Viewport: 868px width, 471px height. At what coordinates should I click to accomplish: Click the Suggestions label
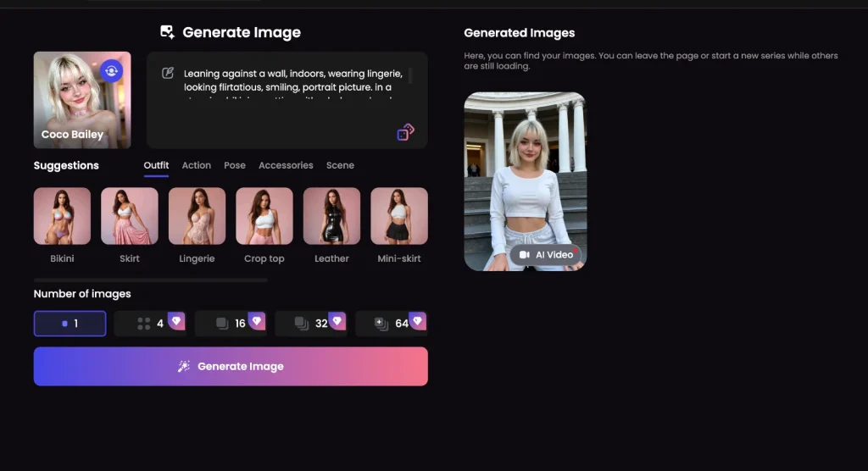tap(66, 165)
